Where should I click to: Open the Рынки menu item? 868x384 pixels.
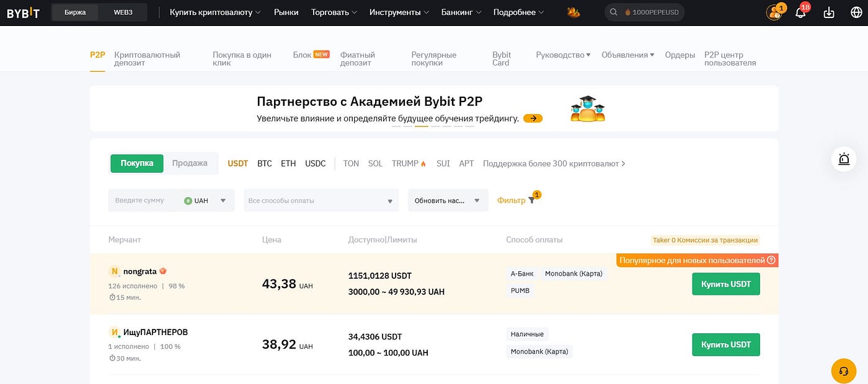point(286,12)
